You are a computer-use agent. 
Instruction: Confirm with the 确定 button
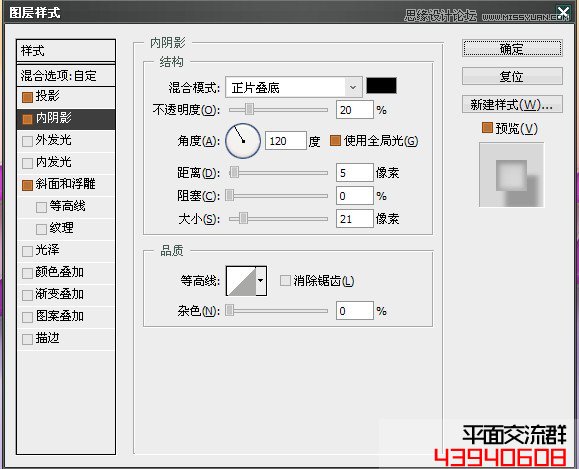pos(512,48)
